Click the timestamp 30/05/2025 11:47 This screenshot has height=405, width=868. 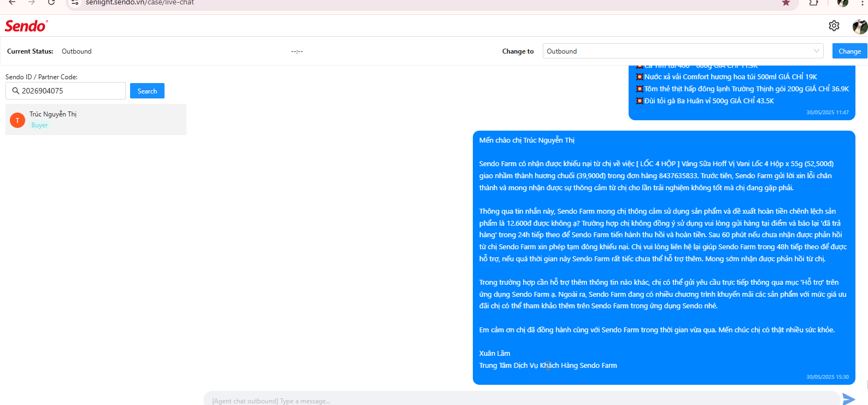(x=828, y=113)
